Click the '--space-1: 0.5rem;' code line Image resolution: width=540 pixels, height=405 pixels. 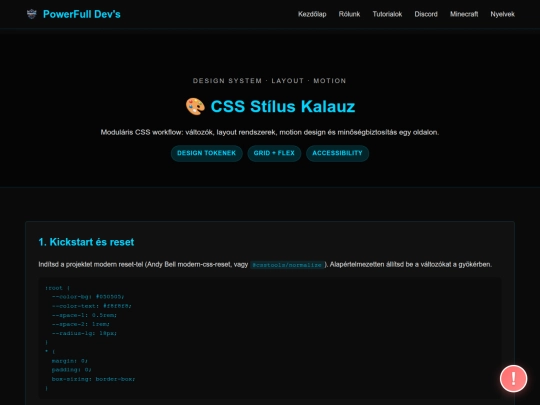pos(84,315)
